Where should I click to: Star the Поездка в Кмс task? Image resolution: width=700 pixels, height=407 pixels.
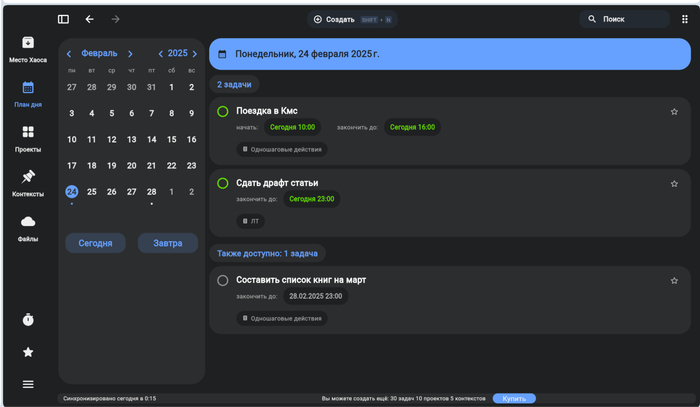click(x=674, y=112)
